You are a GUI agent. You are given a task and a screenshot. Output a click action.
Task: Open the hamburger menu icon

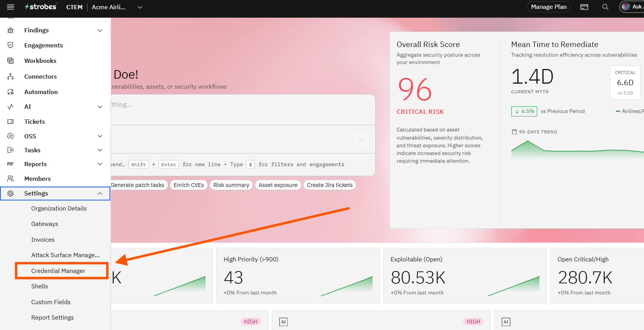[10, 7]
